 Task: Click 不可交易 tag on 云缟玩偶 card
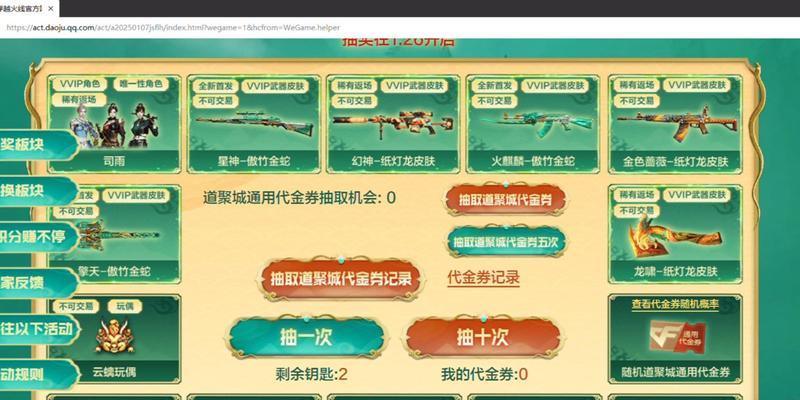(x=76, y=306)
